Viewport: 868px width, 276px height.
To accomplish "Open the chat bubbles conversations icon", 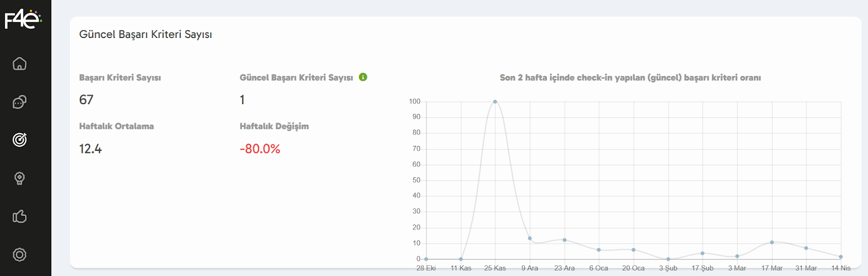I will (20, 102).
